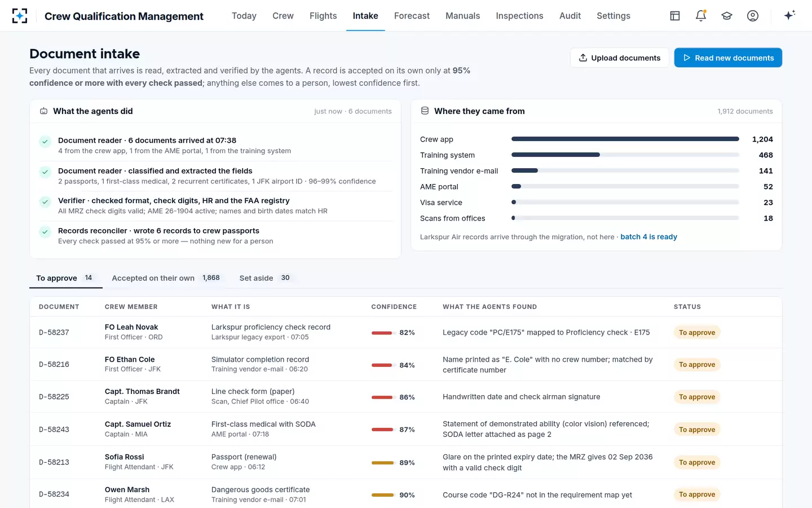Open the layout panel icon
Image resolution: width=812 pixels, height=508 pixels.
click(675, 16)
